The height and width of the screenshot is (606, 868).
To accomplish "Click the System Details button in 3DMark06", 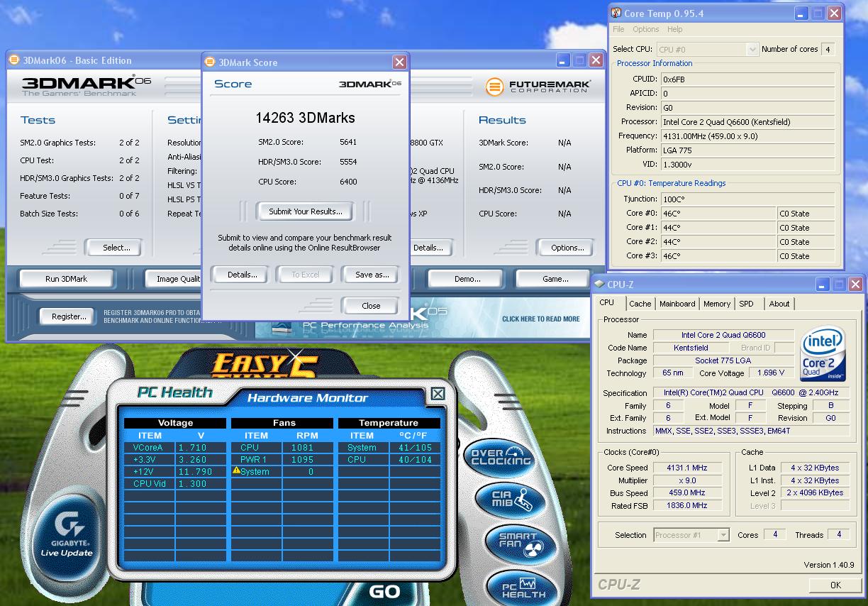I will [x=430, y=248].
